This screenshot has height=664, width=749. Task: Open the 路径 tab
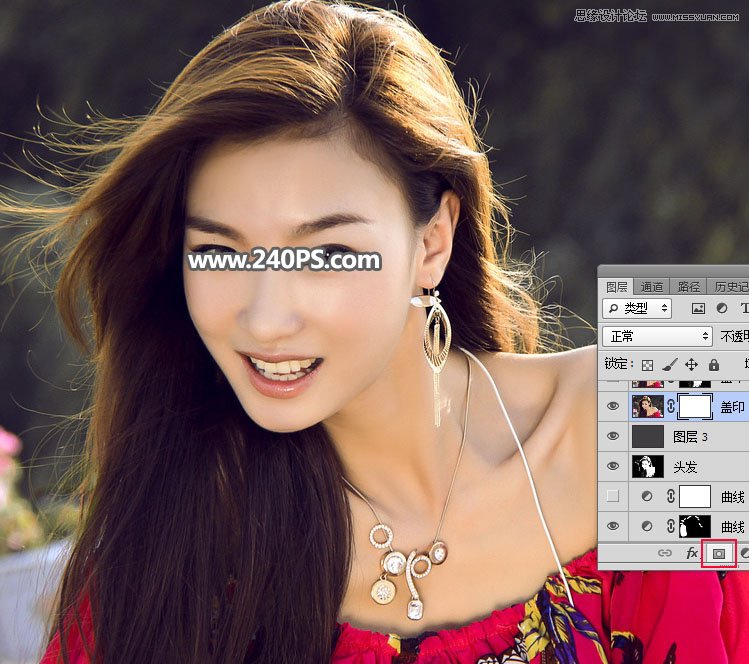pos(688,287)
